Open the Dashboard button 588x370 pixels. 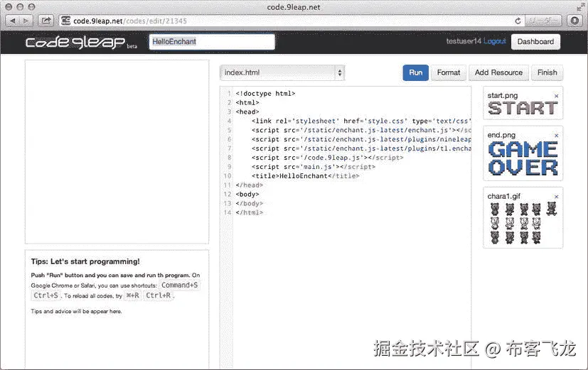point(535,42)
